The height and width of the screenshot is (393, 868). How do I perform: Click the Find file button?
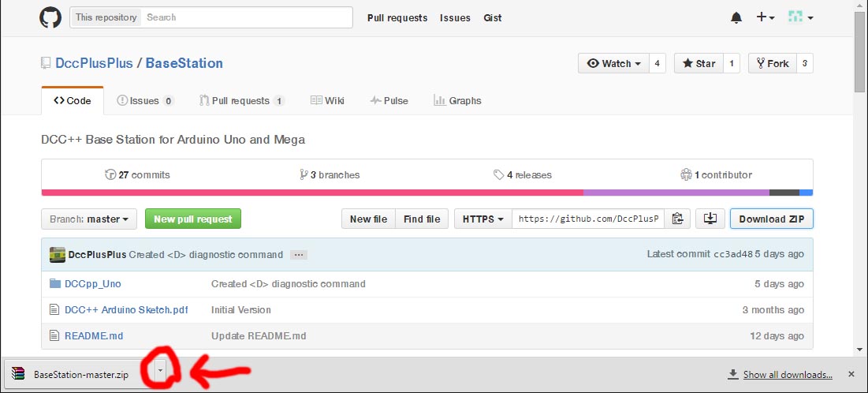422,219
